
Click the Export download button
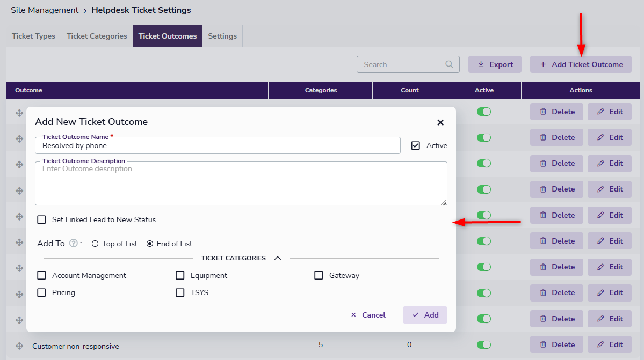pyautogui.click(x=495, y=64)
